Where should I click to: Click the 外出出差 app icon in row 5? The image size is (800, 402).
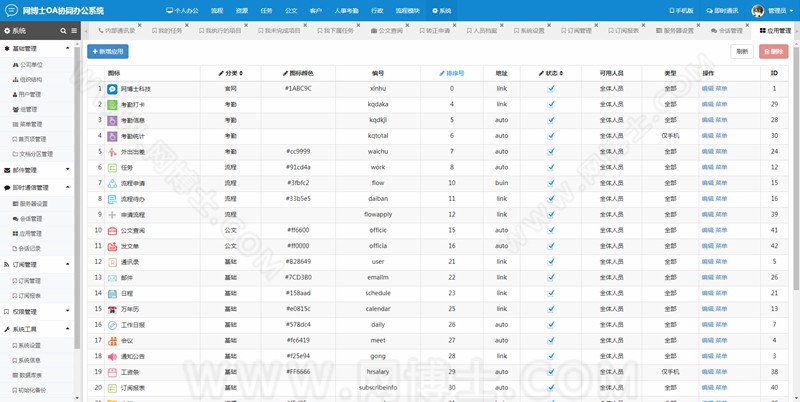[x=112, y=152]
